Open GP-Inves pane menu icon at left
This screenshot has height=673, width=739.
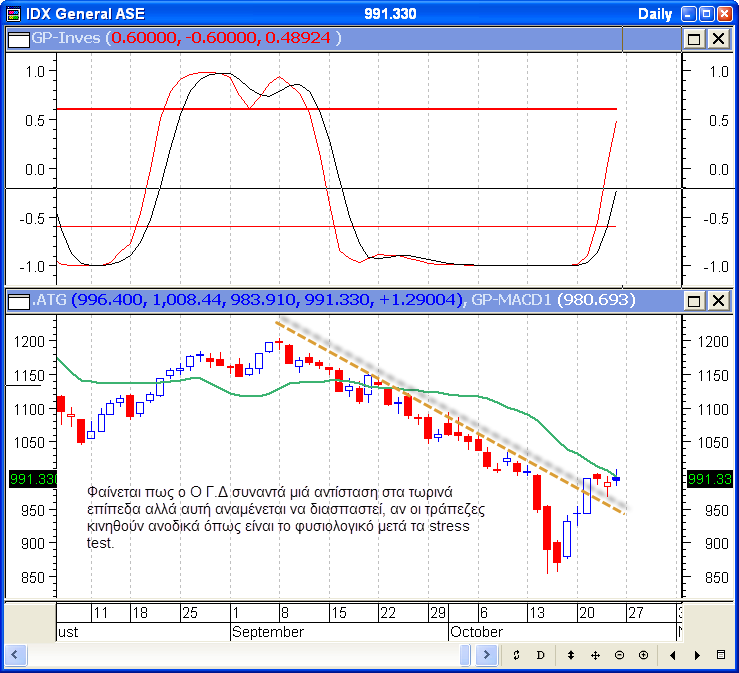tap(18, 38)
